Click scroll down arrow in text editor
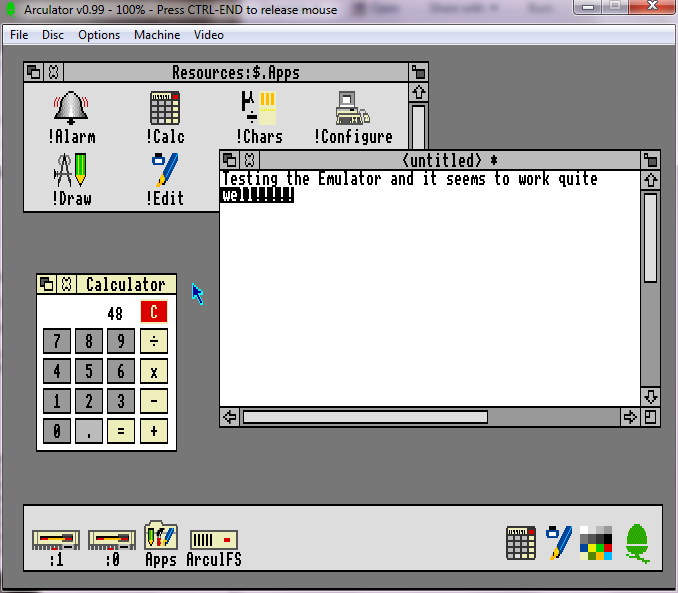Image resolution: width=678 pixels, height=593 pixels. (650, 397)
